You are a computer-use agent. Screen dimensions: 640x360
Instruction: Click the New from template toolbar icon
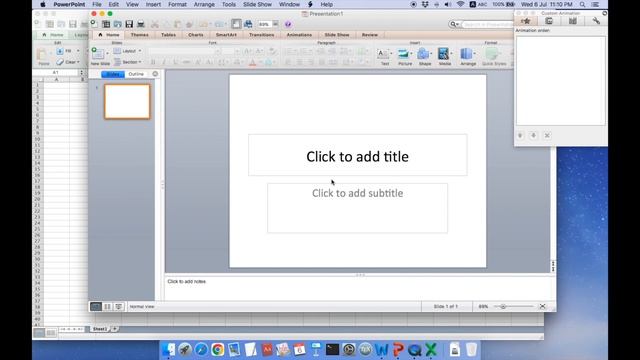(106, 24)
